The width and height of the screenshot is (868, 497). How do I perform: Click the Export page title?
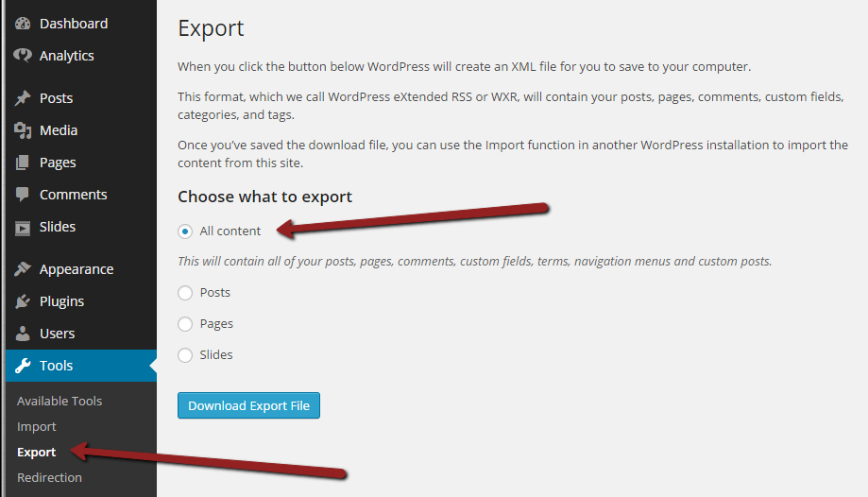[211, 28]
